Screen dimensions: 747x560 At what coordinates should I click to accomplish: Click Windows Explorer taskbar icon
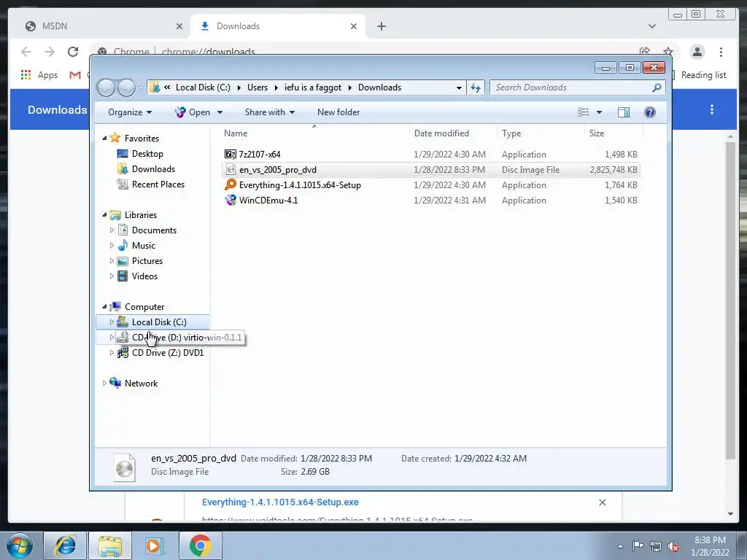pyautogui.click(x=110, y=545)
